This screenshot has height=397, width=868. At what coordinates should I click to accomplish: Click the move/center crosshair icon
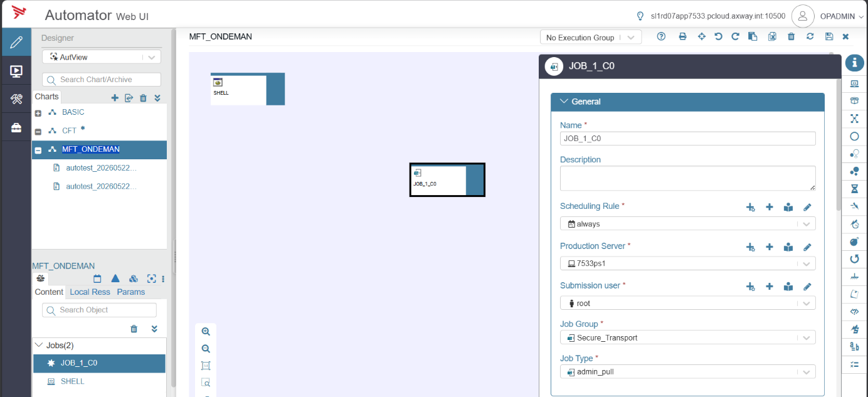tap(702, 36)
